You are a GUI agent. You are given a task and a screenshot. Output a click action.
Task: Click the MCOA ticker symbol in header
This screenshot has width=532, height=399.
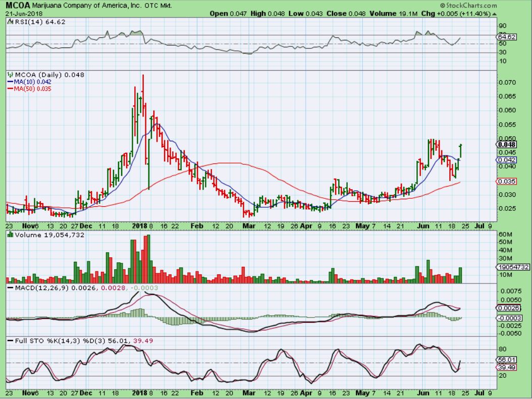(18, 5)
